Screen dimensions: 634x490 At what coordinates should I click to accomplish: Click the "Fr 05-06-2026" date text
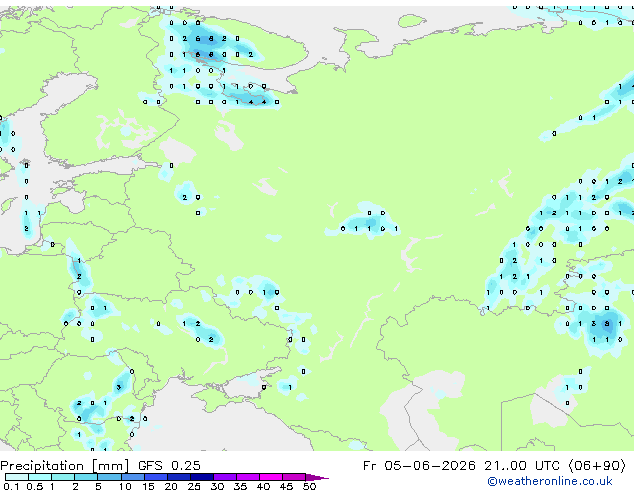point(419,466)
